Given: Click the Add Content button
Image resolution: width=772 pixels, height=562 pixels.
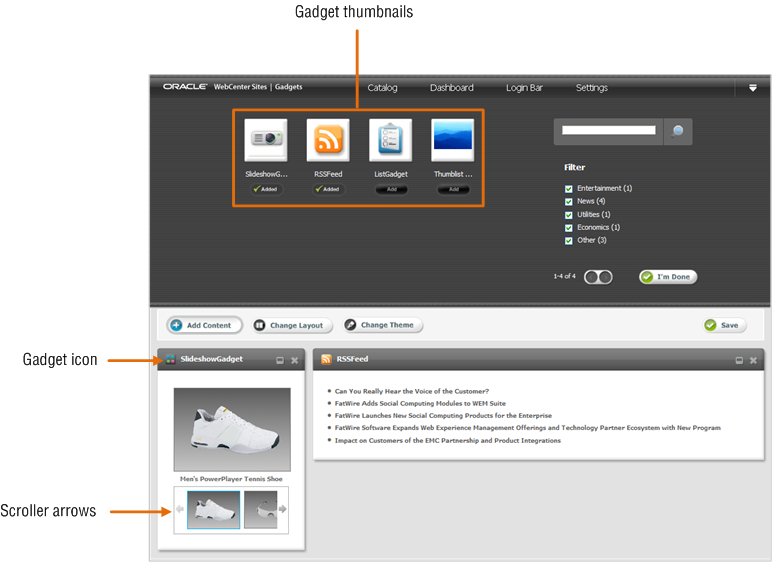Looking at the screenshot, I should (x=204, y=325).
